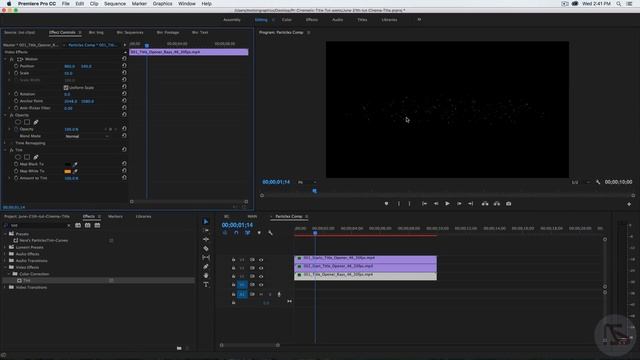
Task: Open Program monitor settings wrench
Action: tap(598, 182)
